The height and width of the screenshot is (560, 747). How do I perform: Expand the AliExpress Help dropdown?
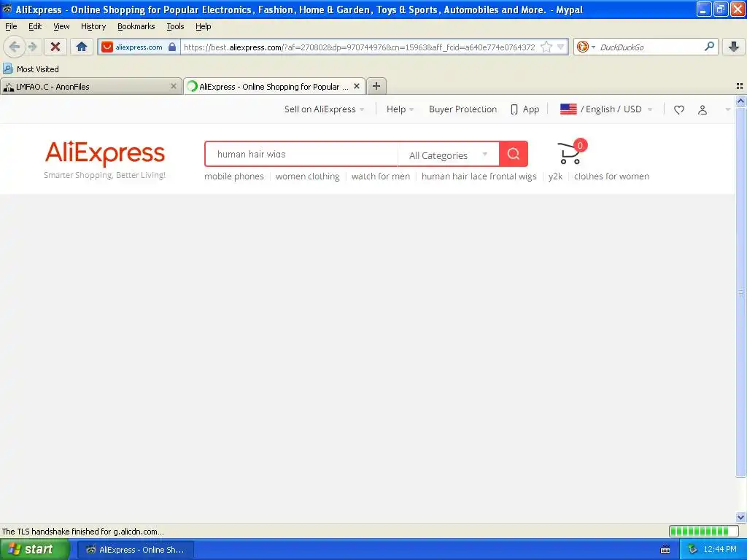pos(400,109)
